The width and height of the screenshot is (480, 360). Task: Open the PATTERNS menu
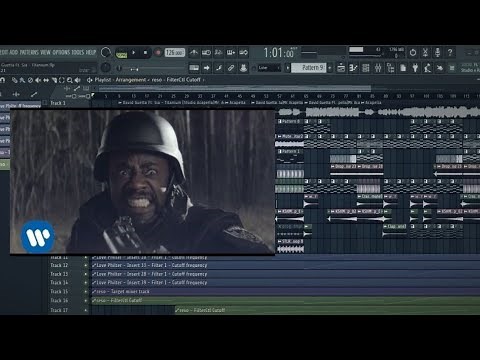tap(30, 52)
